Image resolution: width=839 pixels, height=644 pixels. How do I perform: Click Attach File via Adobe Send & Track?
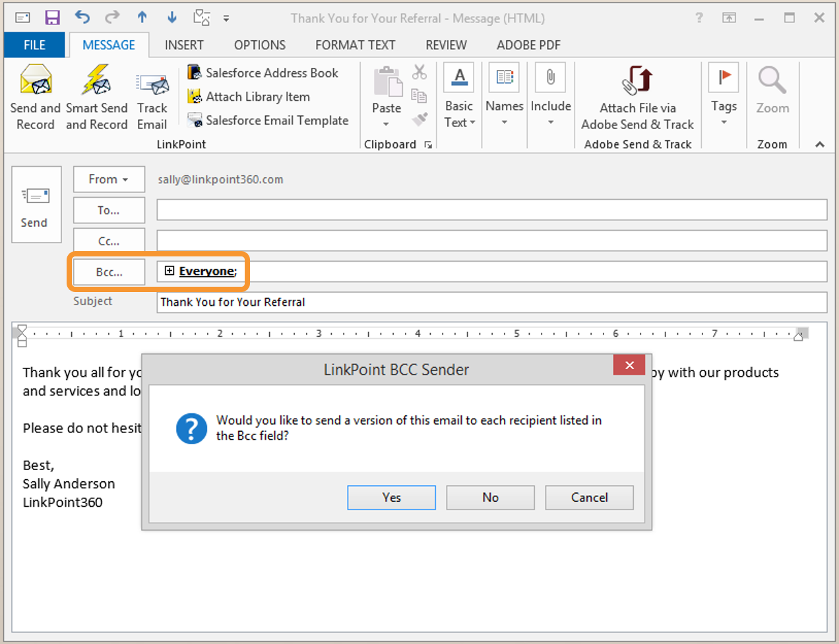point(638,98)
